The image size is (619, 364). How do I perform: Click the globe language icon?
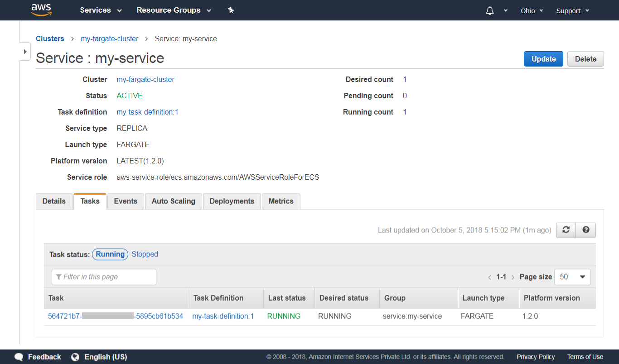click(75, 357)
